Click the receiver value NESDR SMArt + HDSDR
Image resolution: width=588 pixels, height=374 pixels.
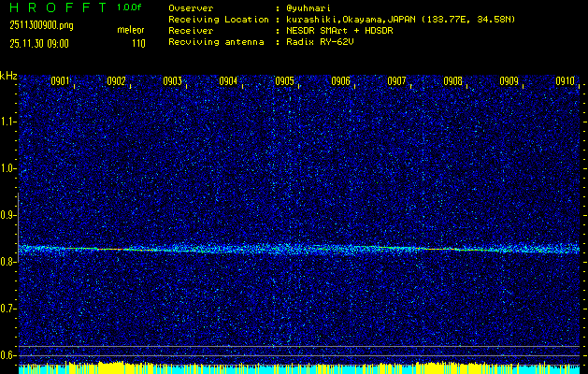(339, 31)
